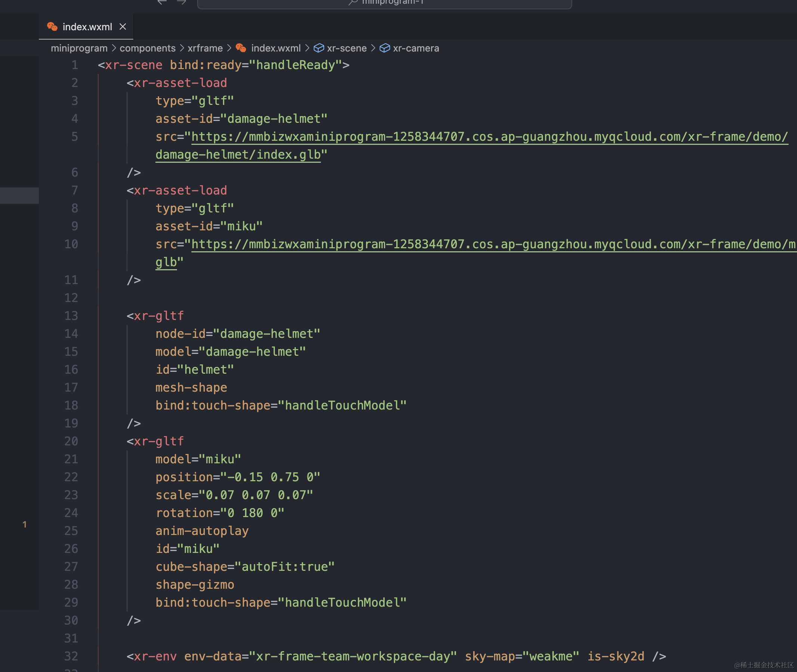Select the cube icon next to xr-scene breadcrumb

[x=319, y=48]
